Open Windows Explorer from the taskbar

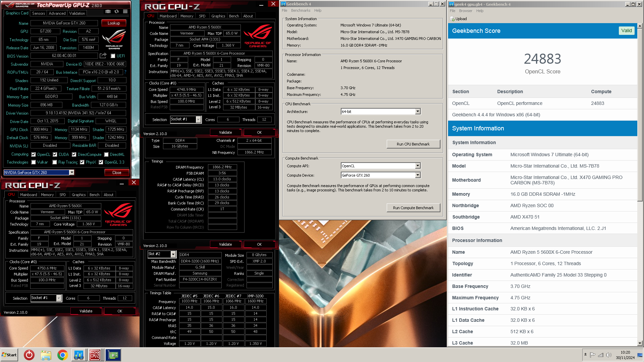[x=46, y=355]
